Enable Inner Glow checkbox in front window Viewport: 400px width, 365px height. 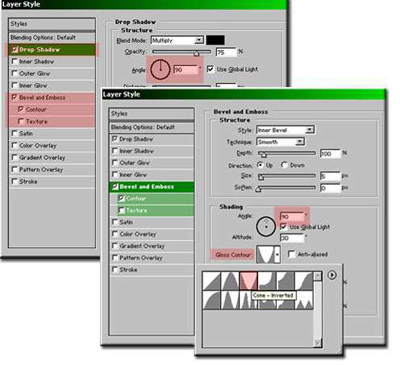tap(115, 174)
